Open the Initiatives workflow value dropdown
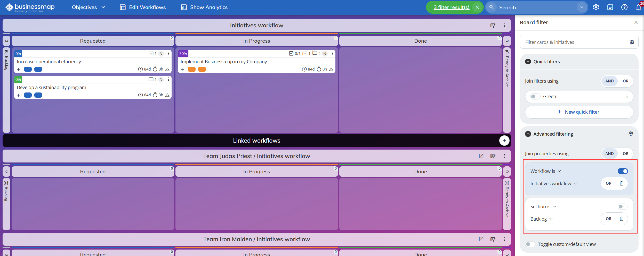This screenshot has height=256, width=644. [x=554, y=183]
